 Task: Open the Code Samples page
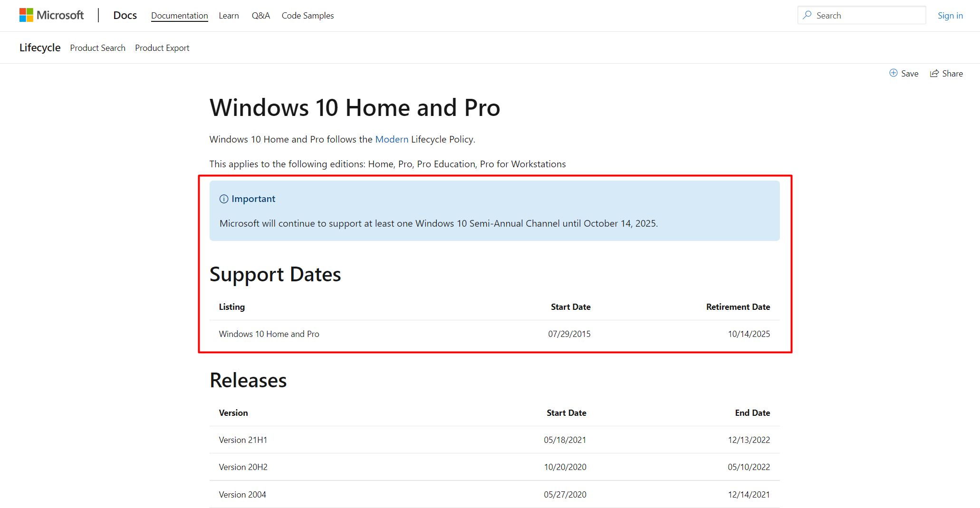click(x=307, y=15)
